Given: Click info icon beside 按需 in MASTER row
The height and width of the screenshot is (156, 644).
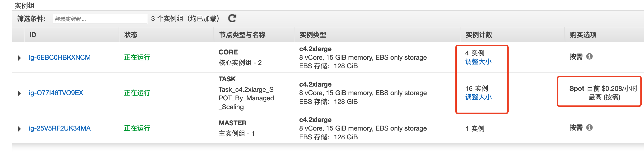Looking at the screenshot, I should tap(589, 127).
